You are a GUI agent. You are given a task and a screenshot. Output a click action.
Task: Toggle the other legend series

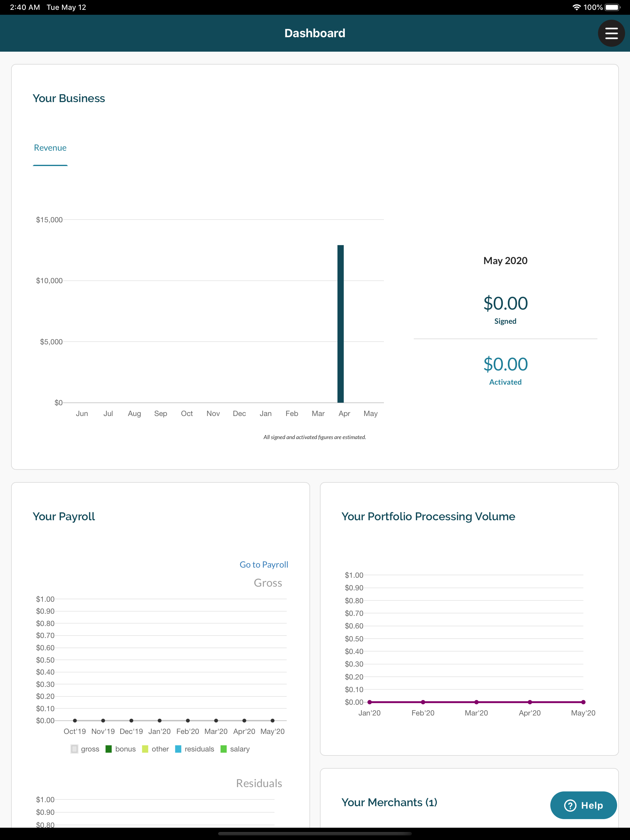coord(155,749)
